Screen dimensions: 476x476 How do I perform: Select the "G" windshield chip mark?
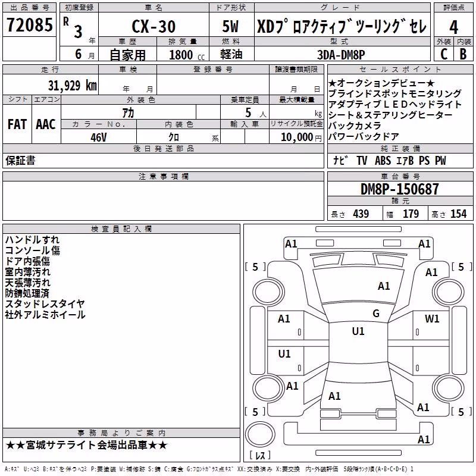tap(376, 313)
